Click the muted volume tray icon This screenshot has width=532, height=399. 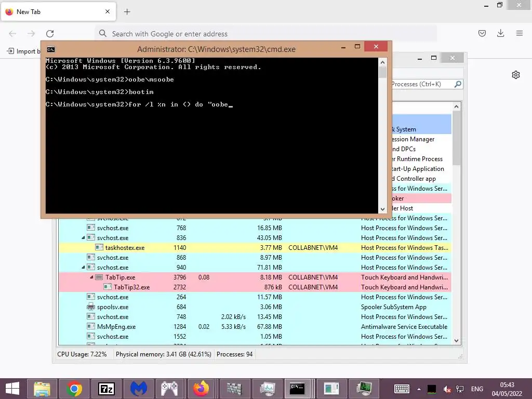click(x=447, y=389)
